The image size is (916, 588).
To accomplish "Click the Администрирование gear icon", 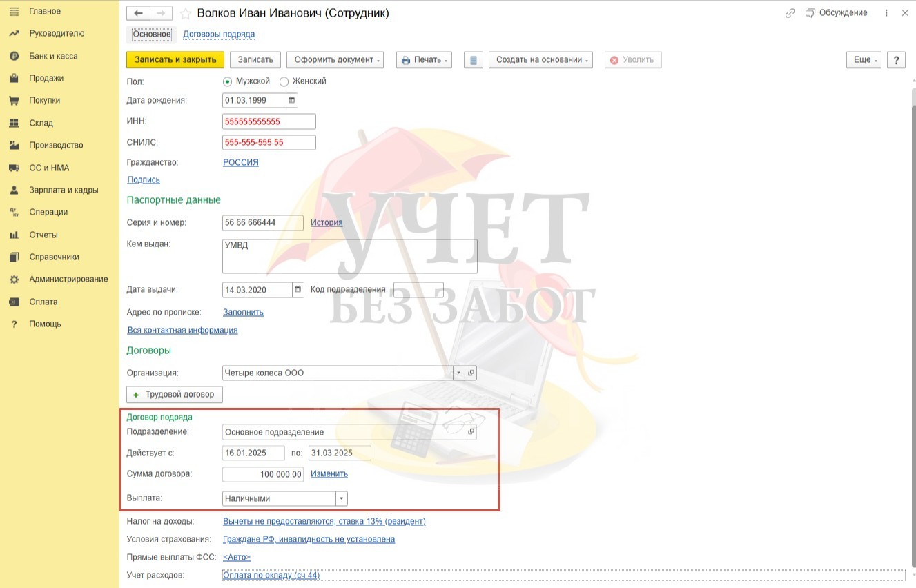I will click(x=14, y=279).
